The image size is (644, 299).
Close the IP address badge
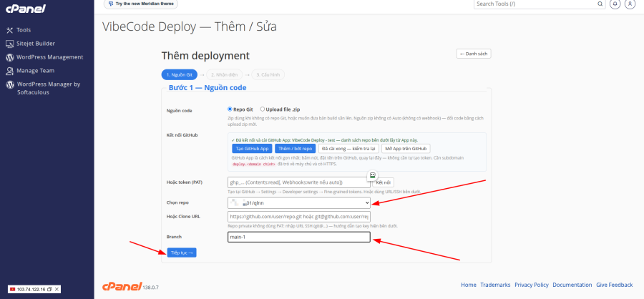tap(57, 290)
